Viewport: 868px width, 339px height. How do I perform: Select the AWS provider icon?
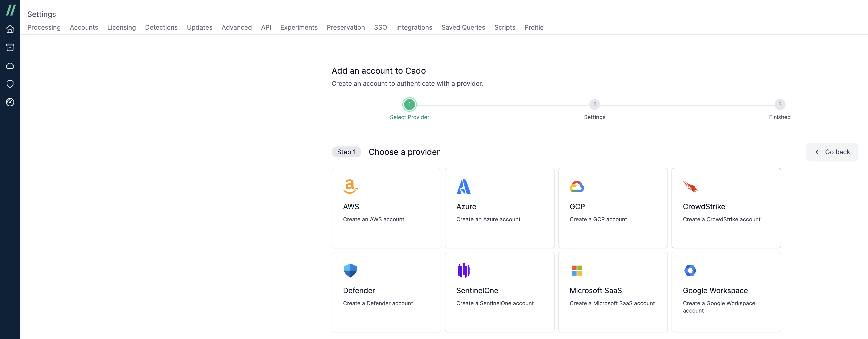click(x=351, y=186)
